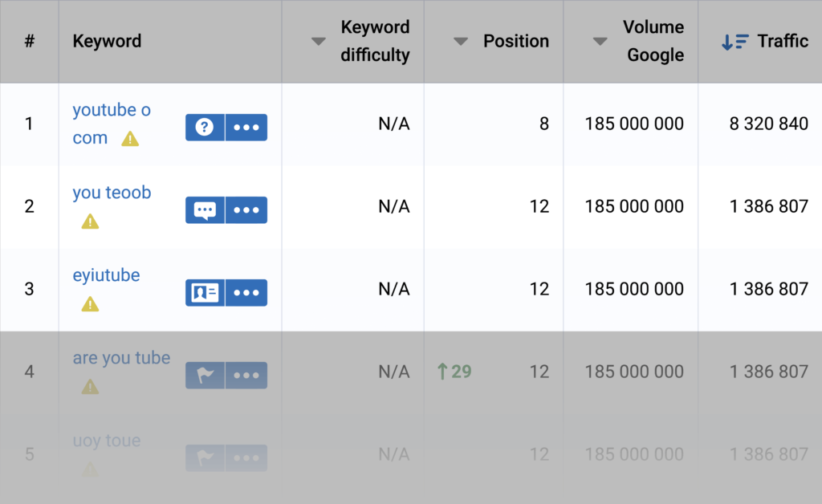This screenshot has width=822, height=504.
Task: Click the speech bubble icon for 'you teoob'
Action: pyautogui.click(x=205, y=210)
